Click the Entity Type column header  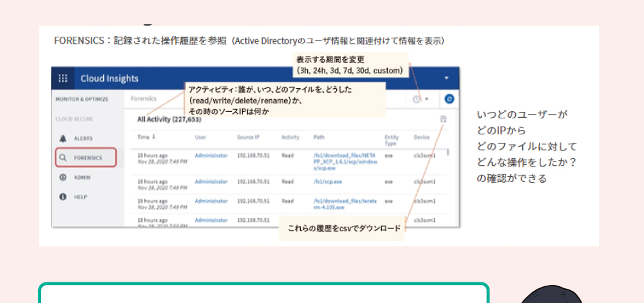[x=392, y=140]
